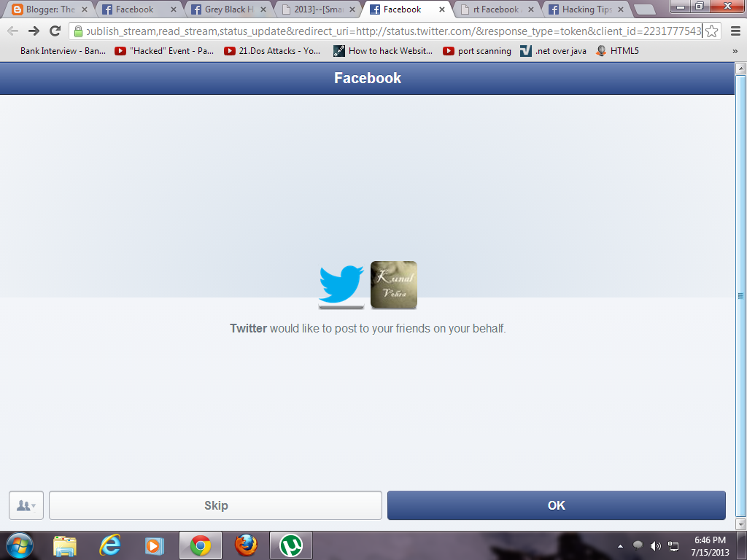Click the browser back arrow
This screenshot has height=560, width=747.
13,31
